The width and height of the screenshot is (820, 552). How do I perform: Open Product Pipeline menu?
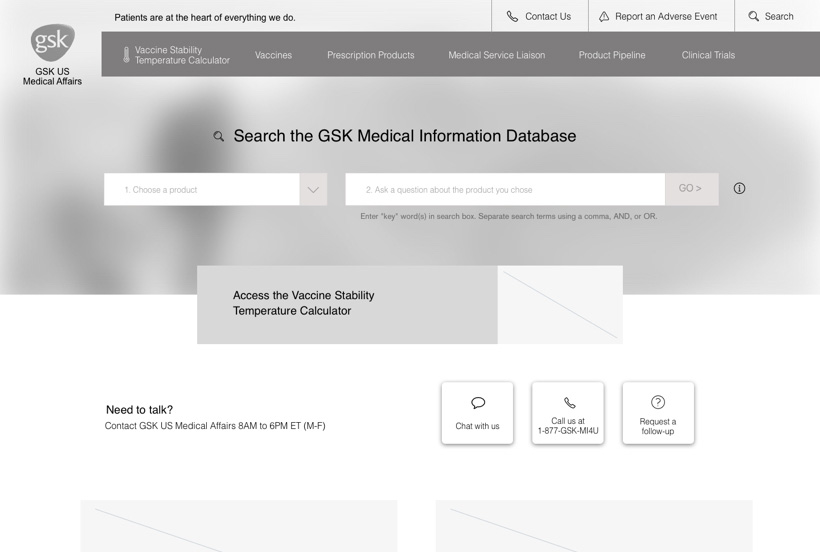coord(612,55)
